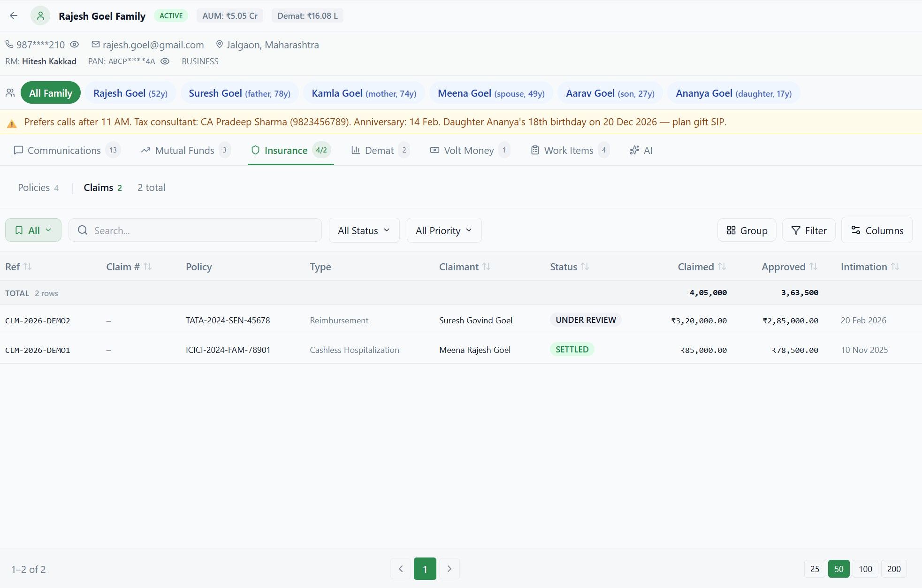
Task: Click the back arrow at top left
Action: click(14, 15)
